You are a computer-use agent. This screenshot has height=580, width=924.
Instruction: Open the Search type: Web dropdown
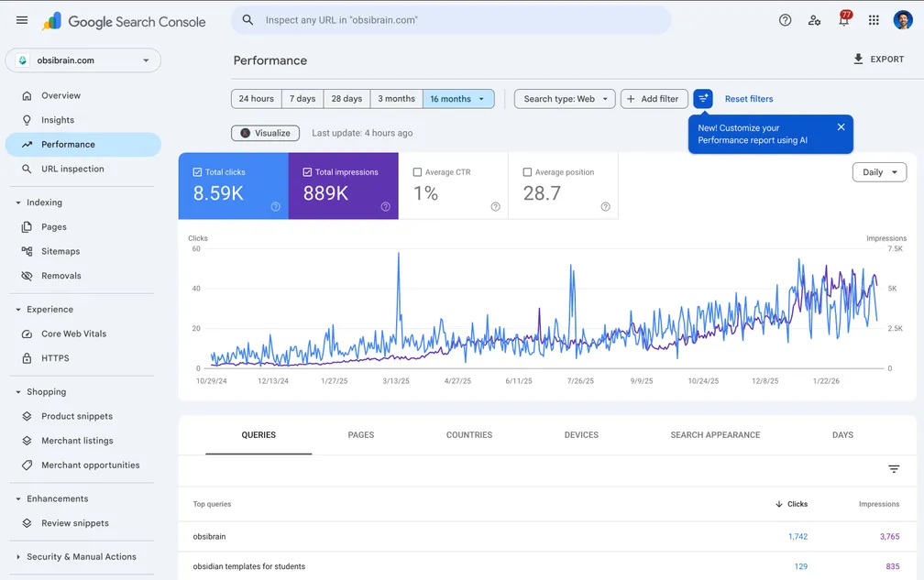pos(565,99)
